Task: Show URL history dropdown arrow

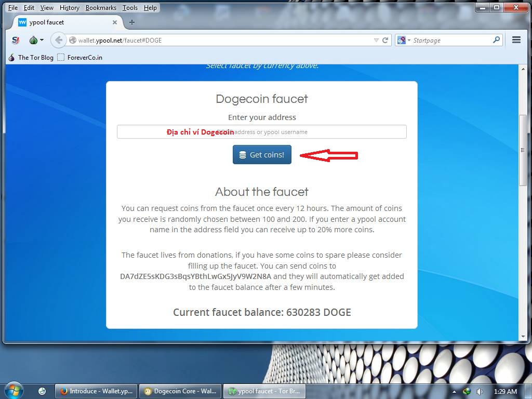Action: click(x=376, y=41)
